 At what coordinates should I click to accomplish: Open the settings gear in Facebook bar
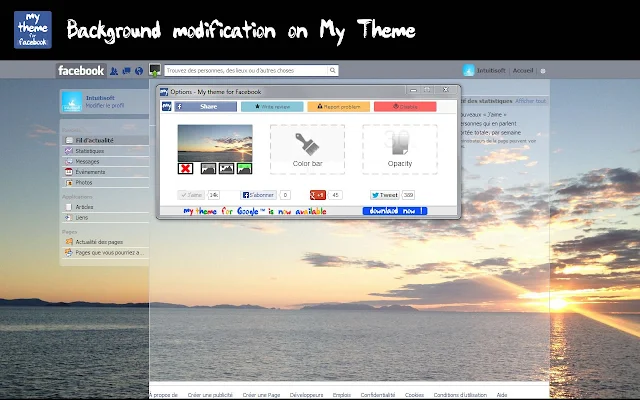(543, 71)
